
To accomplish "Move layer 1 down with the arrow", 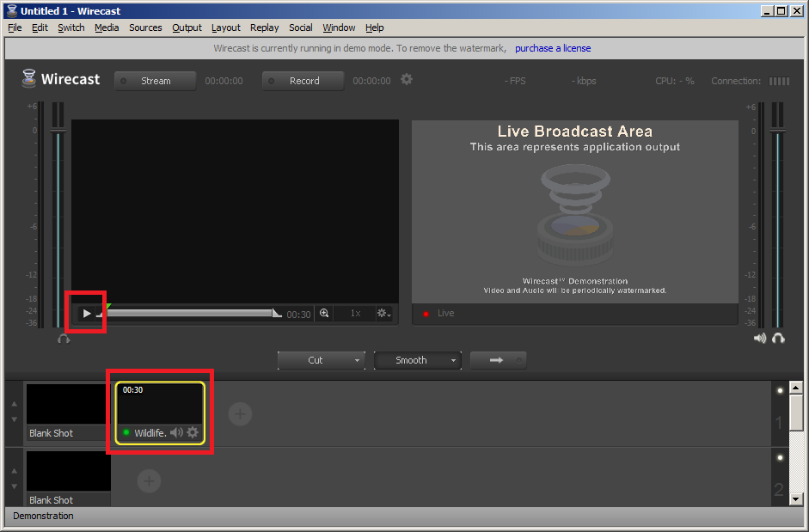I will [x=15, y=419].
